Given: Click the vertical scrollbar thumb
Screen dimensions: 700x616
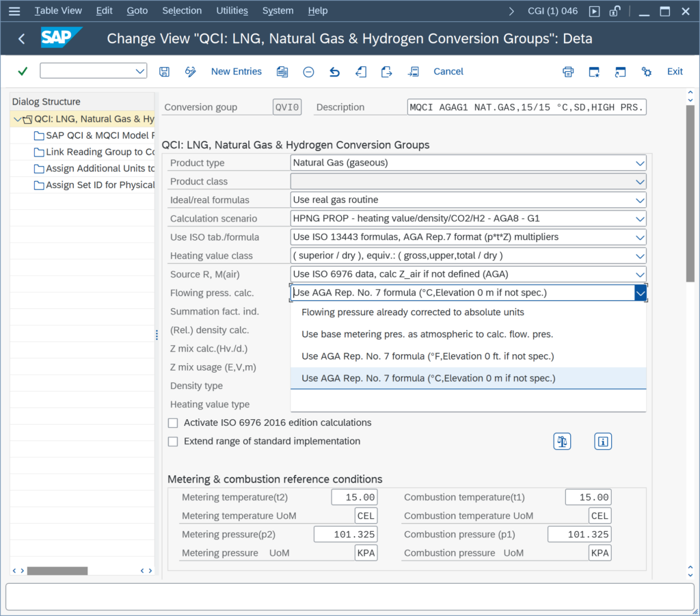Looking at the screenshot, I should (x=690, y=193).
